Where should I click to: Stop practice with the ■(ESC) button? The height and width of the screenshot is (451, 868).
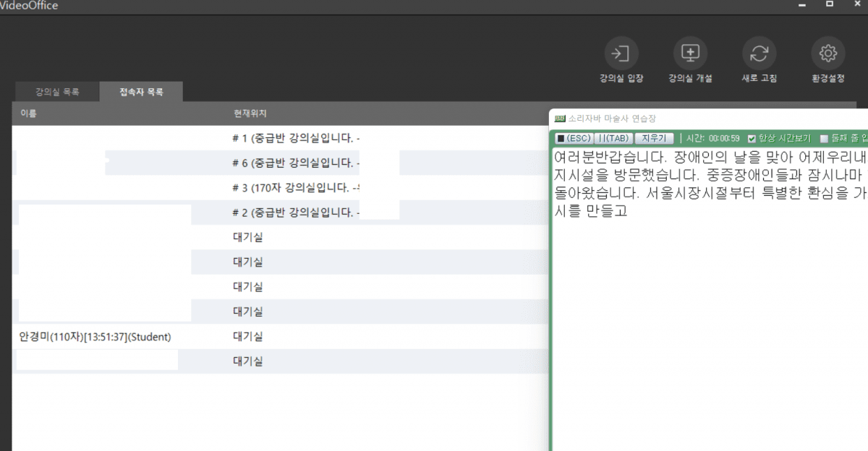click(x=573, y=139)
